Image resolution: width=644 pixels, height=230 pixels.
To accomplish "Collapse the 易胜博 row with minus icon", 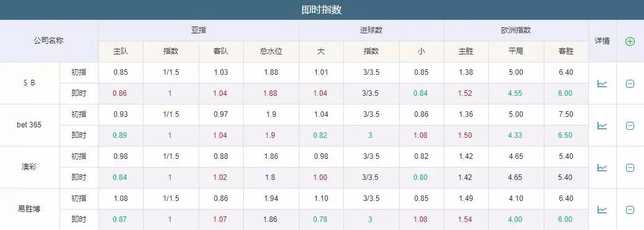I will pos(630,210).
